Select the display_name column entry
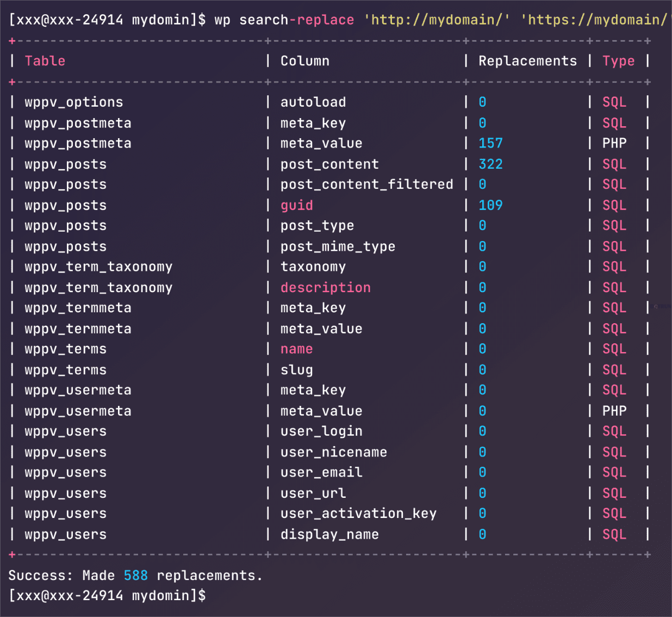This screenshot has width=672, height=617. click(329, 534)
